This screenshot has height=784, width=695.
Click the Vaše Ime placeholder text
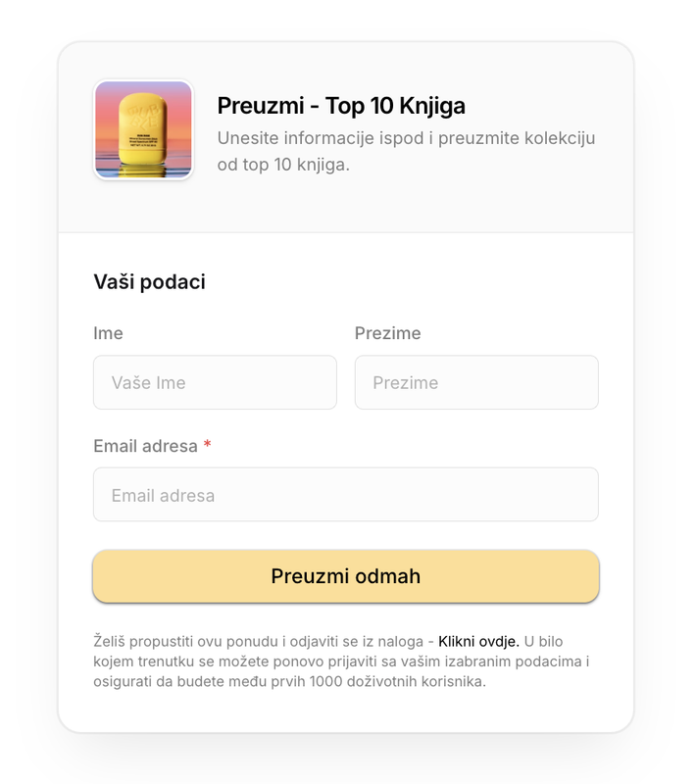click(148, 382)
